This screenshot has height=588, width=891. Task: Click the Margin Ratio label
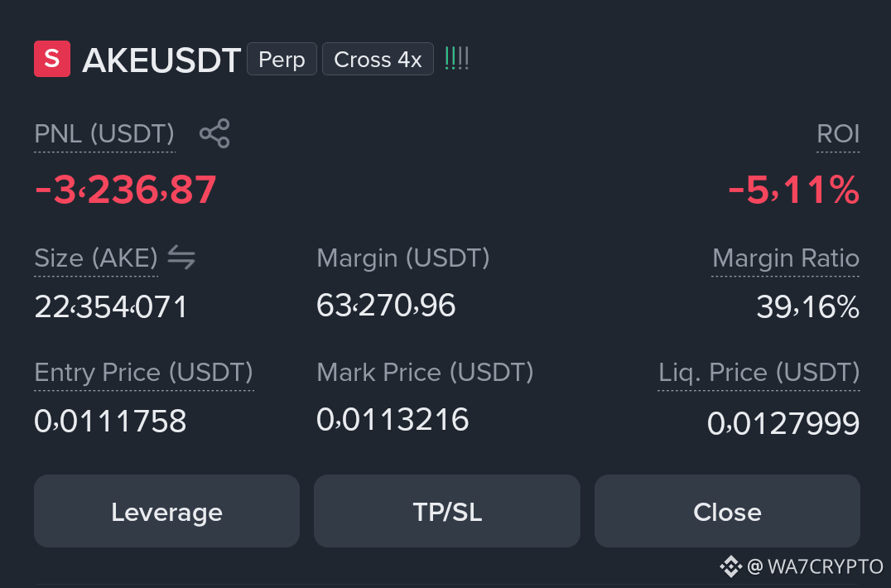tap(785, 258)
